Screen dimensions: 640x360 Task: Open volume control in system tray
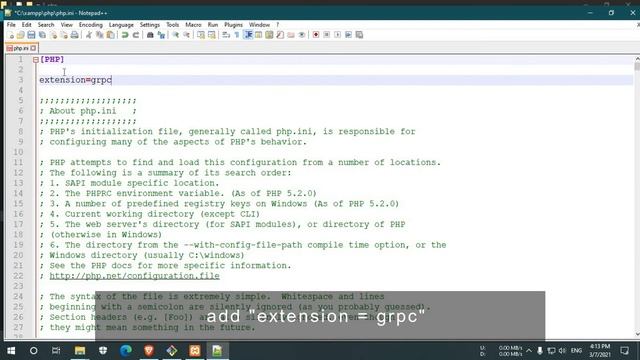562,351
